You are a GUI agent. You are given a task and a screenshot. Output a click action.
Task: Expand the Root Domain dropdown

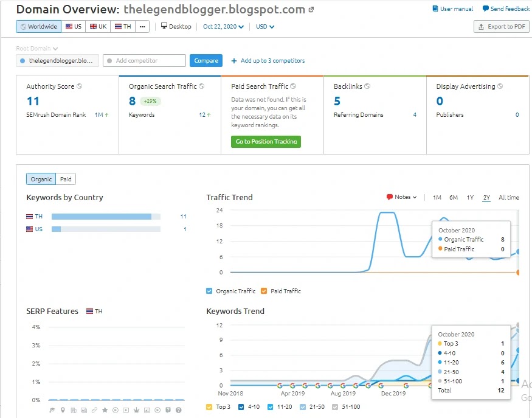(x=37, y=48)
